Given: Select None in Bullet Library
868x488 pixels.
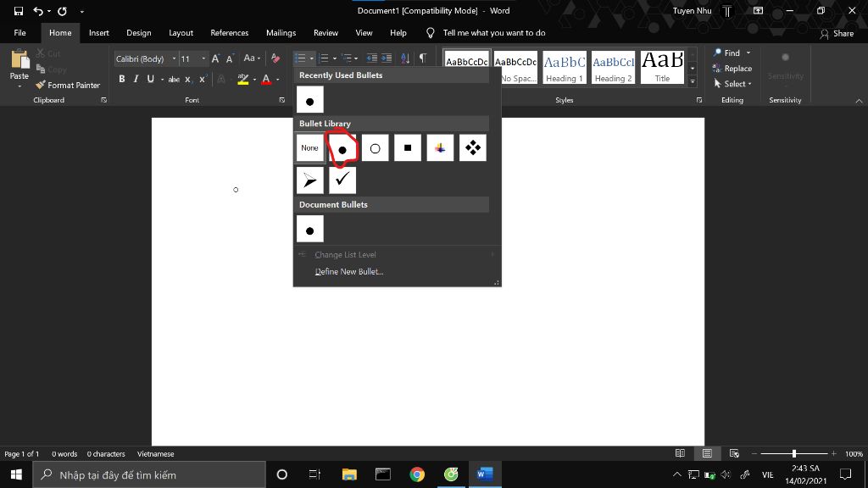Looking at the screenshot, I should click(x=310, y=147).
